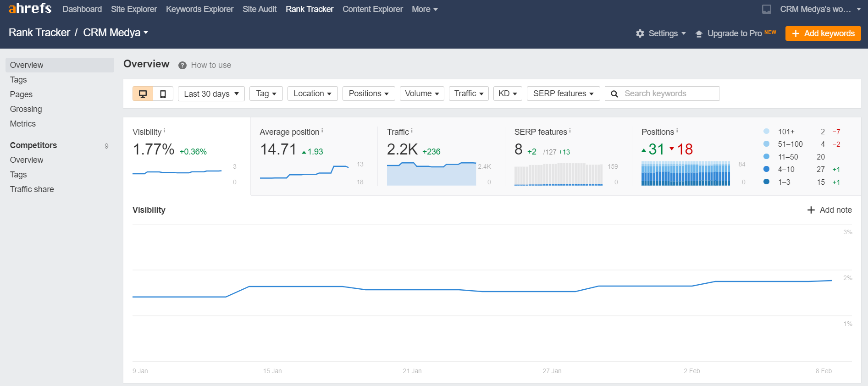Open Traffic share in sidebar

(x=32, y=189)
